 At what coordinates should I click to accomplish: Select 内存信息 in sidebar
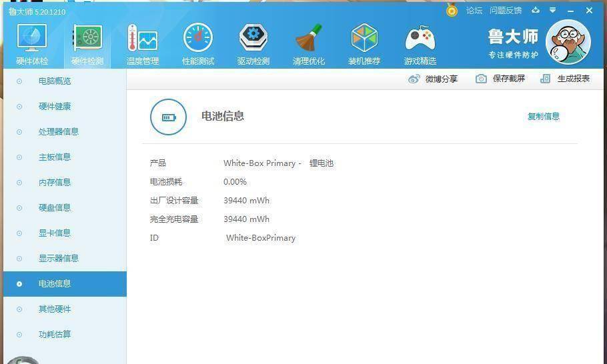point(65,183)
